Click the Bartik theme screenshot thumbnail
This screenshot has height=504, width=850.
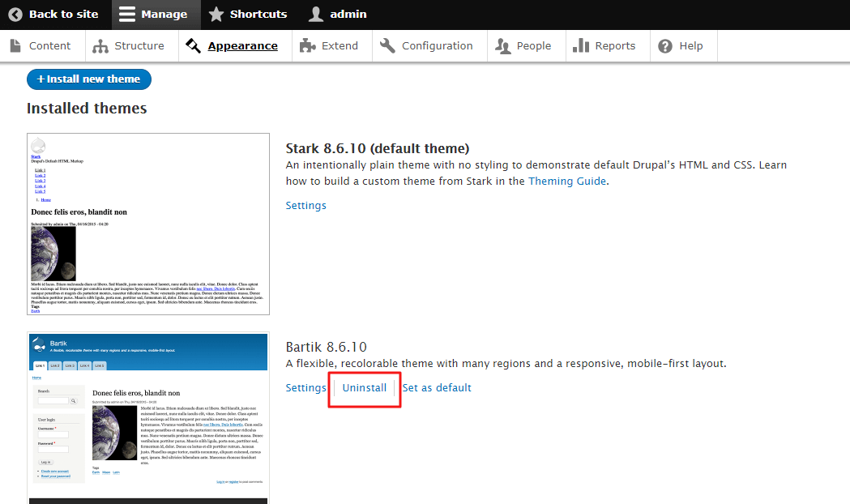148,418
